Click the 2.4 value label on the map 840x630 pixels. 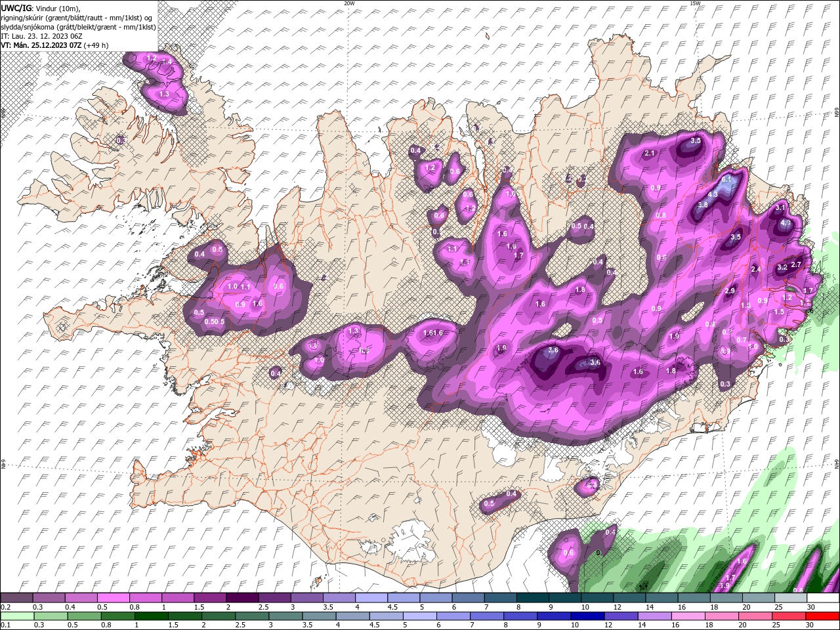click(756, 269)
